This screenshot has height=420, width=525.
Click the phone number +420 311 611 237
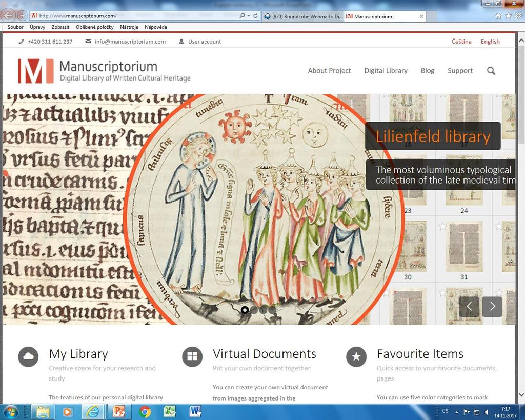click(x=50, y=42)
